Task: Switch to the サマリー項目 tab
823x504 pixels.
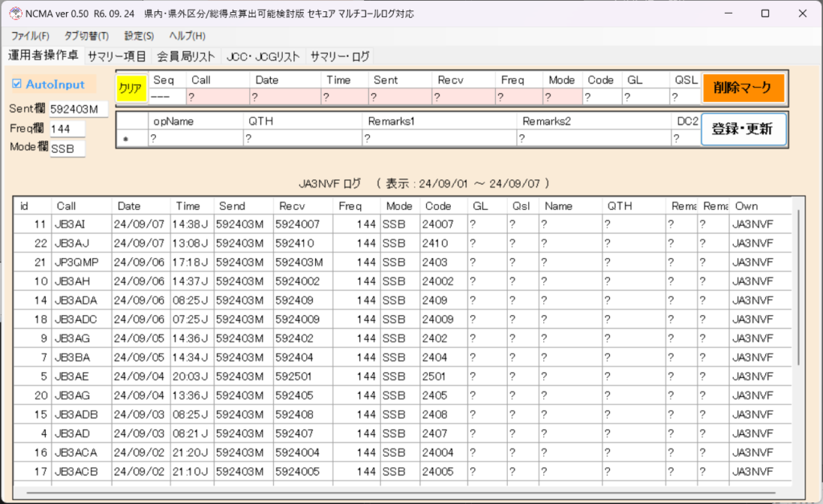Action: (117, 56)
